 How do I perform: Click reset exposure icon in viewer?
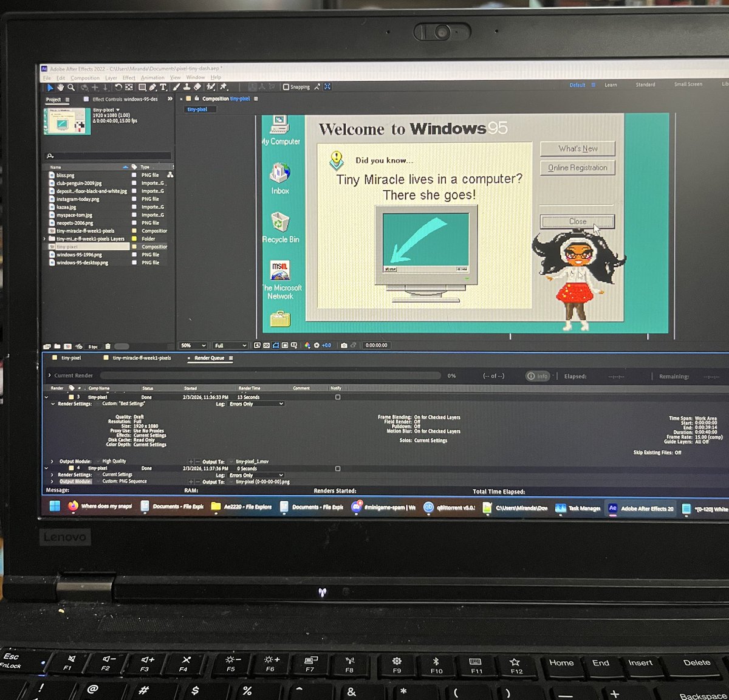click(x=317, y=345)
